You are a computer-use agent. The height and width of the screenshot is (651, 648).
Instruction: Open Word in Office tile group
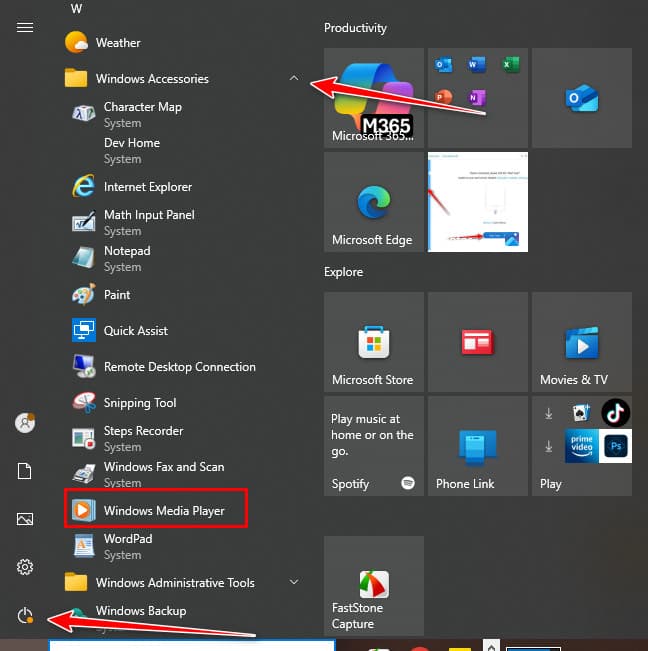point(476,65)
